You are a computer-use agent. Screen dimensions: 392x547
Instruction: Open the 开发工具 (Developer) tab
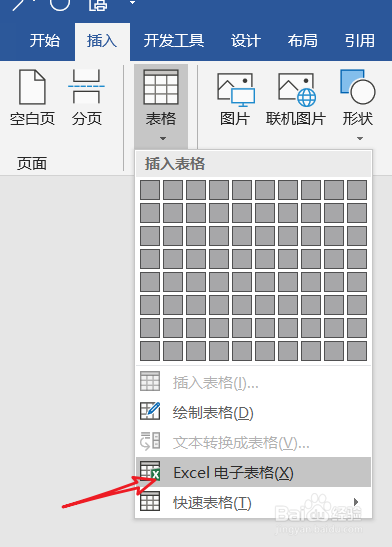coord(174,41)
